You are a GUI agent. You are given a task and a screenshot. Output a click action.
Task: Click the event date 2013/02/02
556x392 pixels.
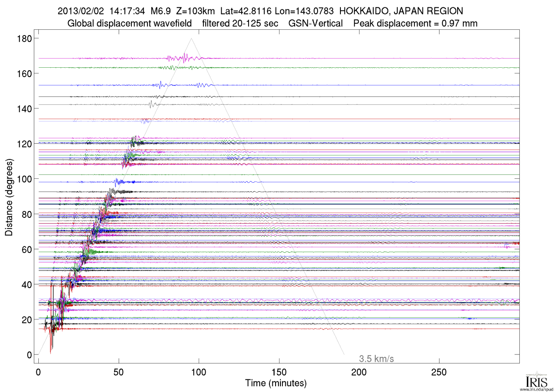pos(81,11)
